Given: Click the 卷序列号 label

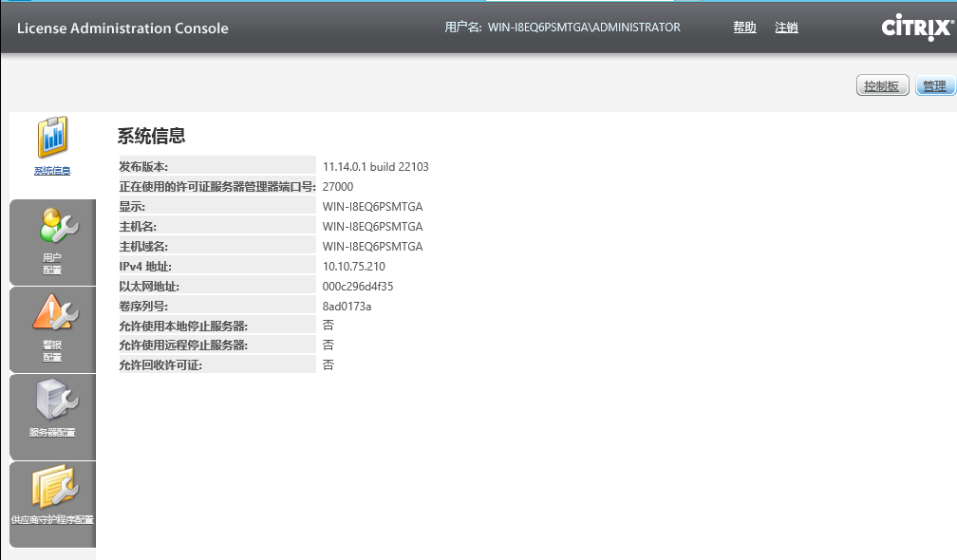Looking at the screenshot, I should point(143,307).
